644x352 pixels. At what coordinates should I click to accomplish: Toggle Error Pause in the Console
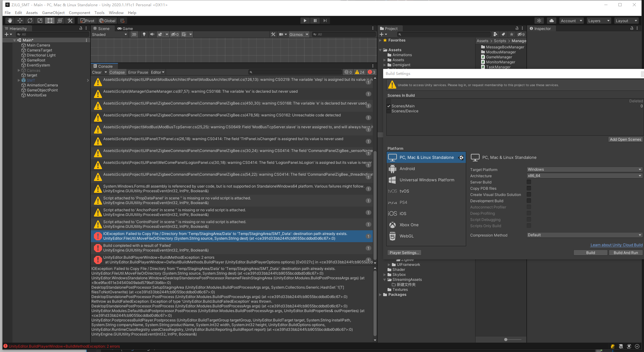pos(138,72)
